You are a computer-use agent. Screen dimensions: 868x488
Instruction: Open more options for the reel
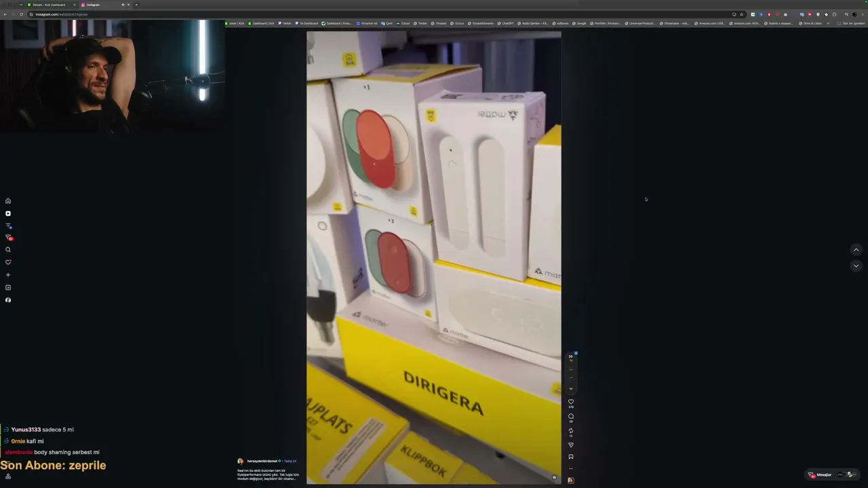(571, 468)
